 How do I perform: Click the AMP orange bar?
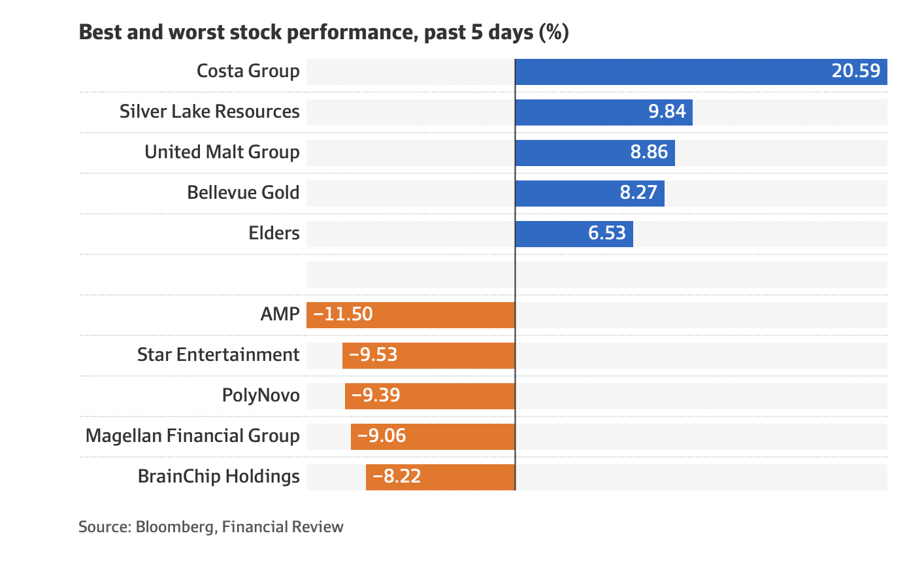tap(410, 314)
